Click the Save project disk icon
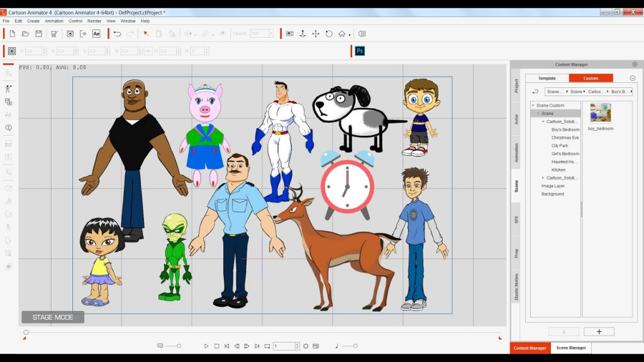Viewport: 644px width, 362px height. click(38, 34)
